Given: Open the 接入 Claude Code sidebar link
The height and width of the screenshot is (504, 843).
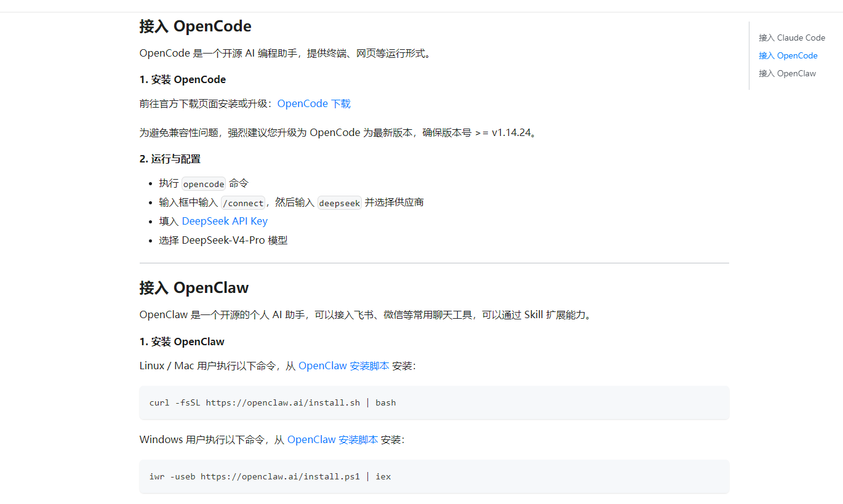Looking at the screenshot, I should pos(792,38).
